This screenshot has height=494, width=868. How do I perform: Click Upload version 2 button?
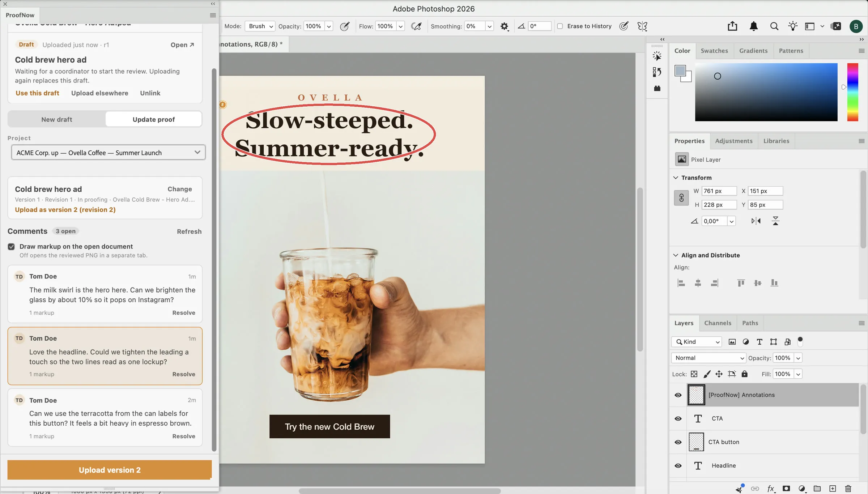point(110,470)
